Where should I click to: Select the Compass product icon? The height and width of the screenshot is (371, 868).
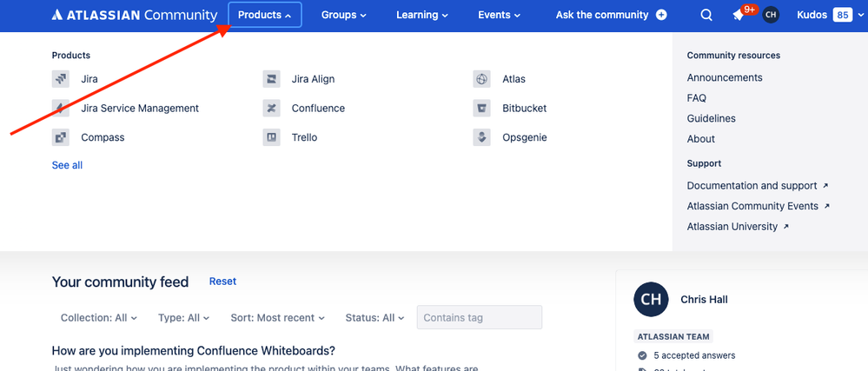coord(60,137)
